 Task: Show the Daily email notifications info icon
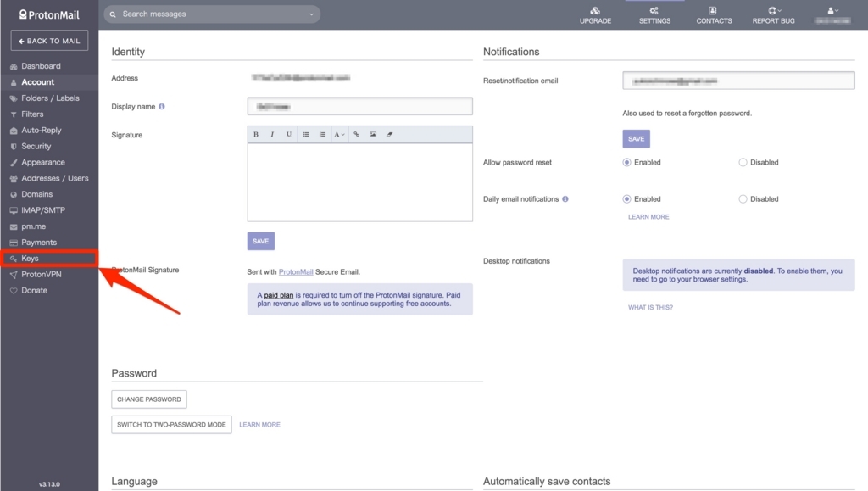click(x=565, y=198)
